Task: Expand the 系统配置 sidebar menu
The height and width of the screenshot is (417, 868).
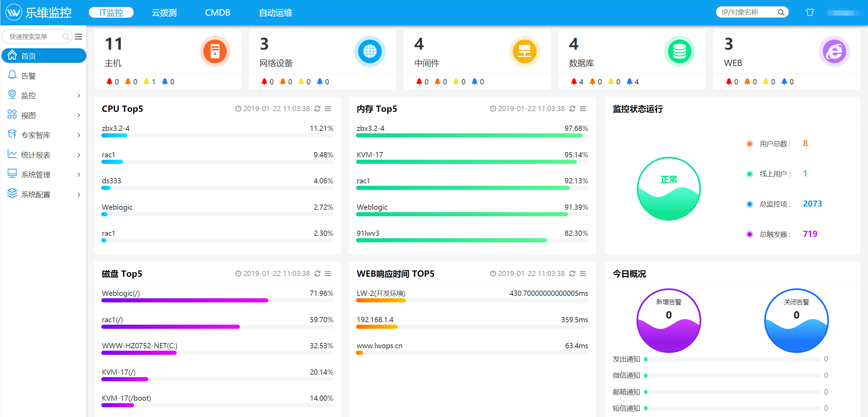Action: (44, 194)
